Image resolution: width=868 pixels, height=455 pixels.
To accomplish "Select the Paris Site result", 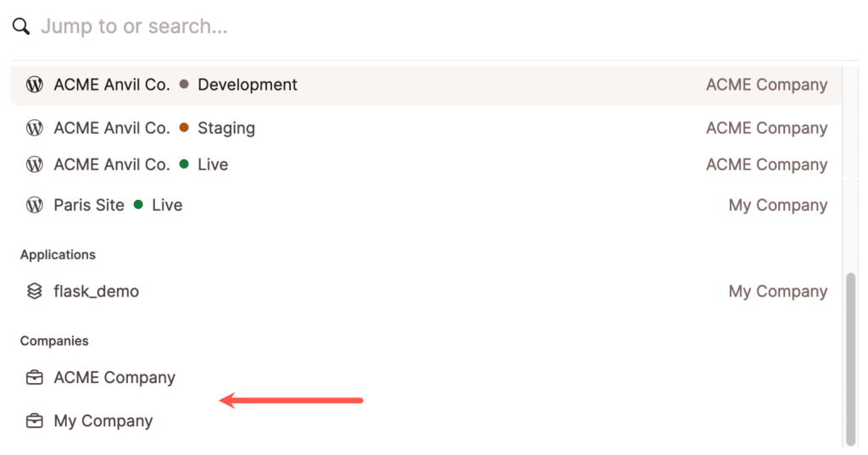I will click(89, 205).
